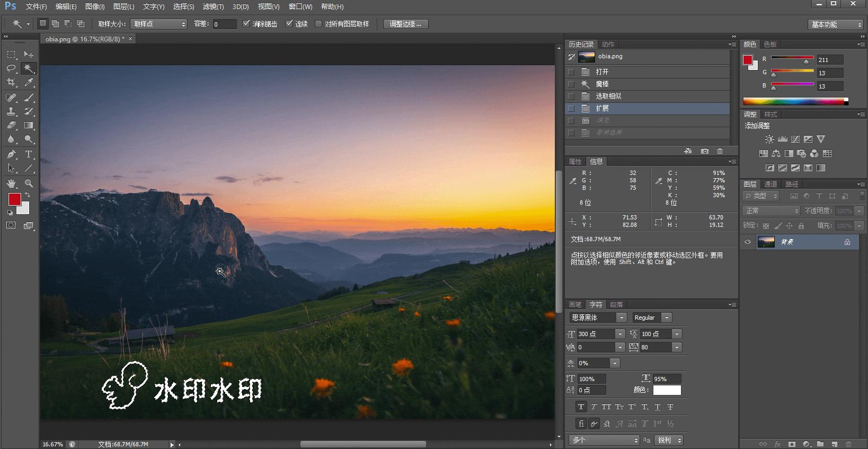868x449 pixels.
Task: Switch to the 通道 channels tab
Action: coord(770,184)
